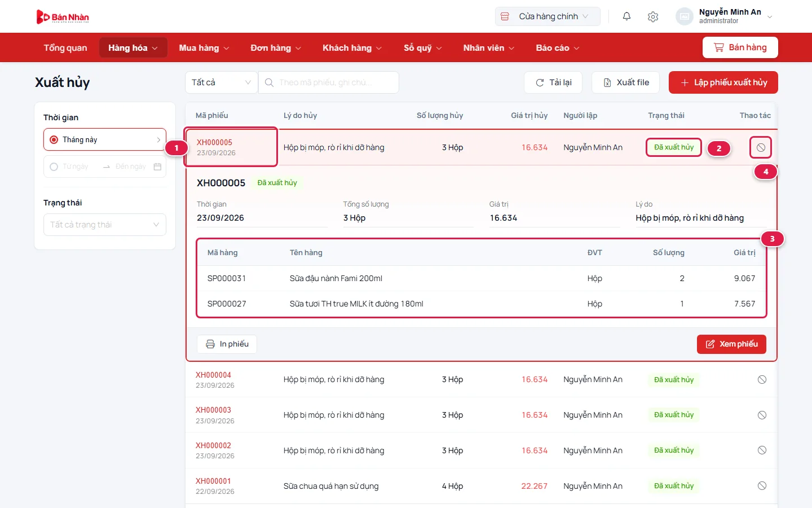The height and width of the screenshot is (508, 812).
Task: Expand the Nguyễn Minh An account menu
Action: [x=770, y=16]
